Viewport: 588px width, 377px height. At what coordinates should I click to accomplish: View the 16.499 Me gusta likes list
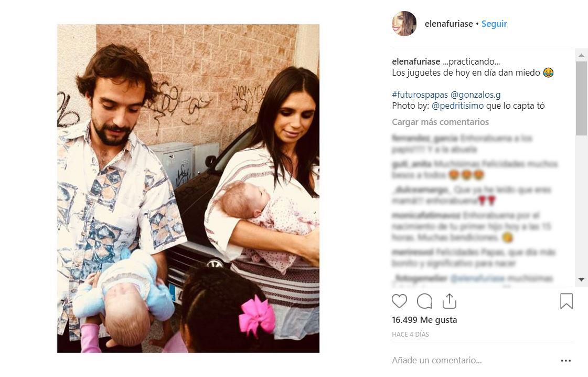pyautogui.click(x=424, y=320)
